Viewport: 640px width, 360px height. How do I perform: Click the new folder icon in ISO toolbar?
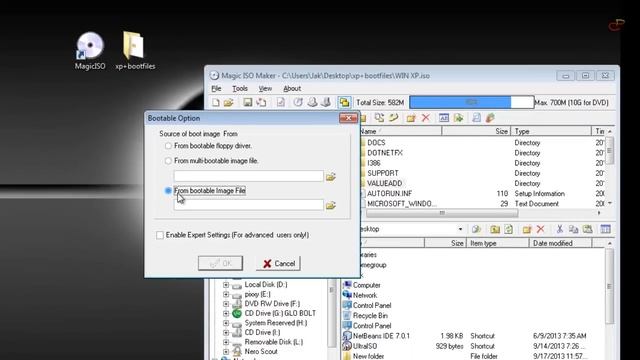411,118
